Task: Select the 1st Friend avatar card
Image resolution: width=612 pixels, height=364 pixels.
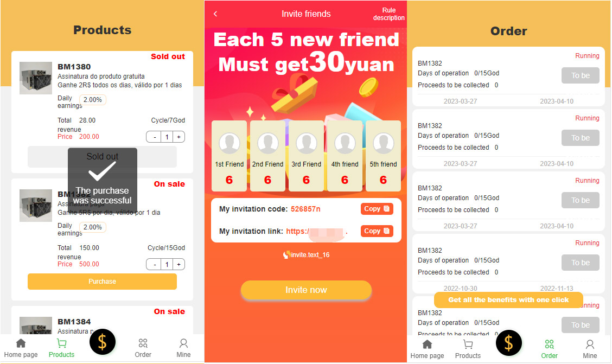Action: (x=229, y=156)
